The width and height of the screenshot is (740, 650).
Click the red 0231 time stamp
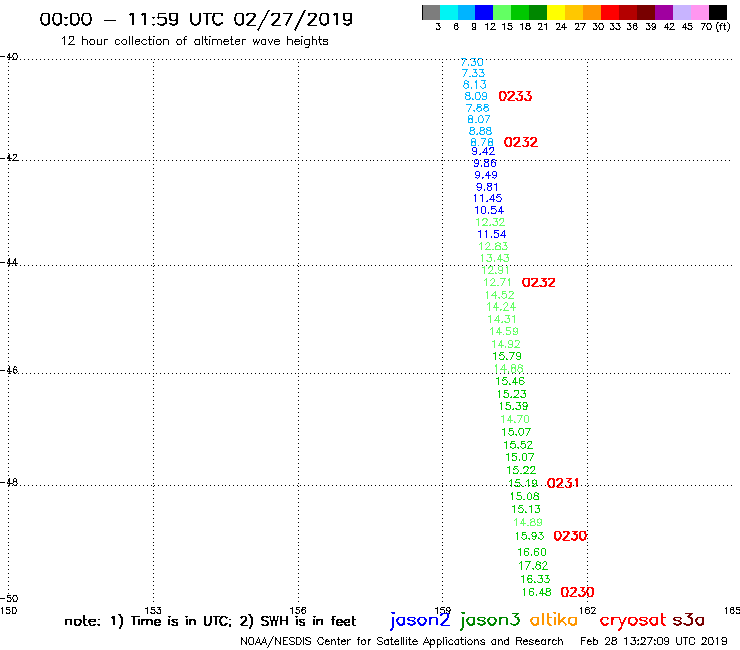[x=563, y=483]
